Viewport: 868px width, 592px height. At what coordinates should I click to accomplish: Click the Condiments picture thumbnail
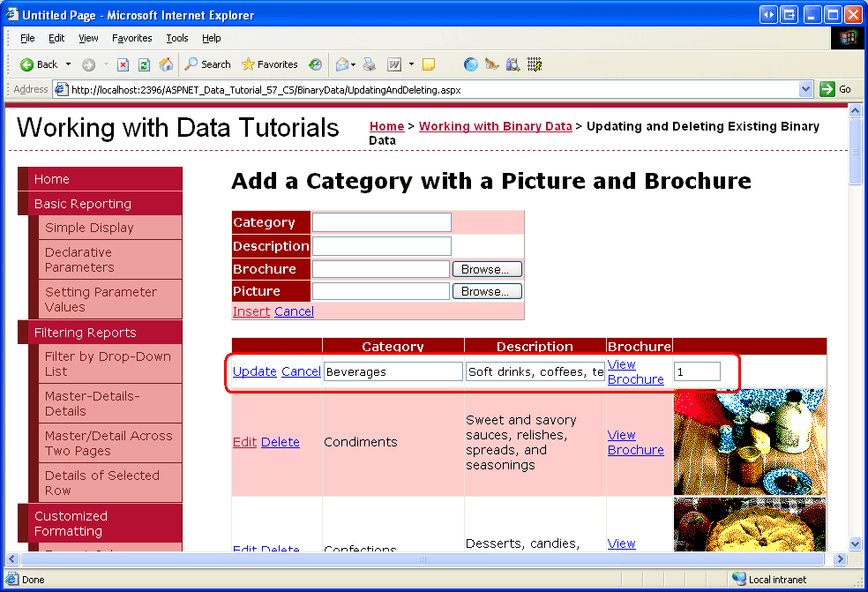750,442
